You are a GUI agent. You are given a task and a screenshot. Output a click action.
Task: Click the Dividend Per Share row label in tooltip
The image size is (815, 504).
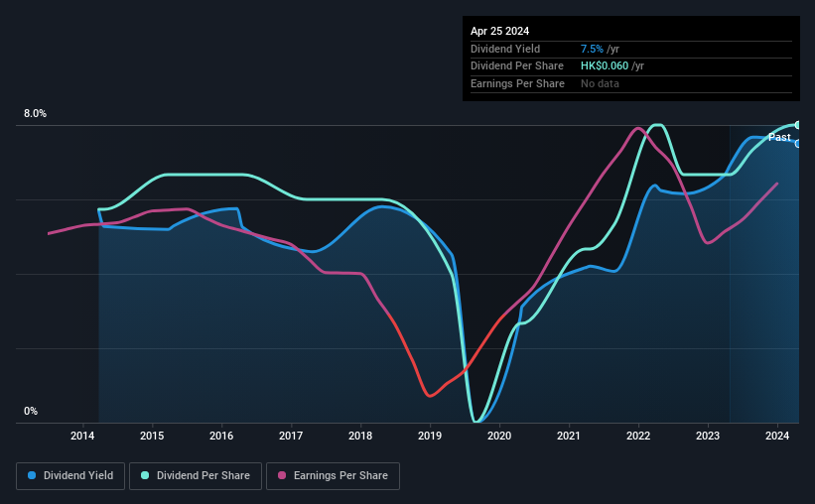click(516, 66)
